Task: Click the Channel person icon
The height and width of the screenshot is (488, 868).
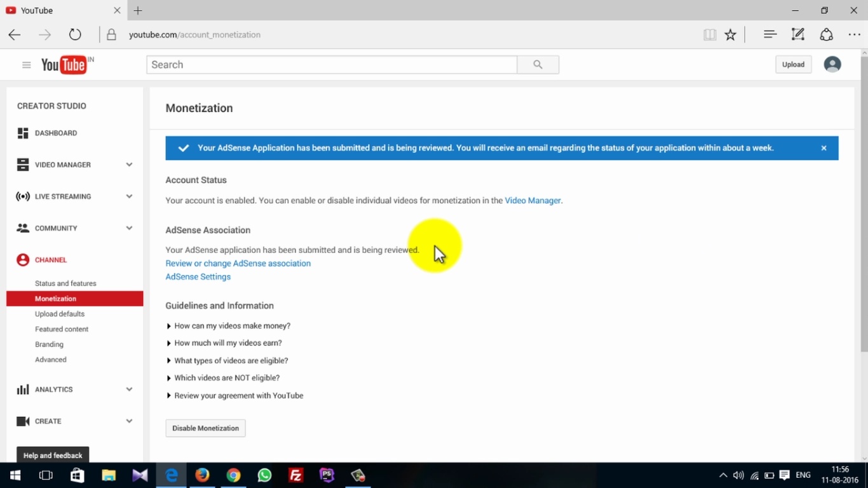Action: 23,260
